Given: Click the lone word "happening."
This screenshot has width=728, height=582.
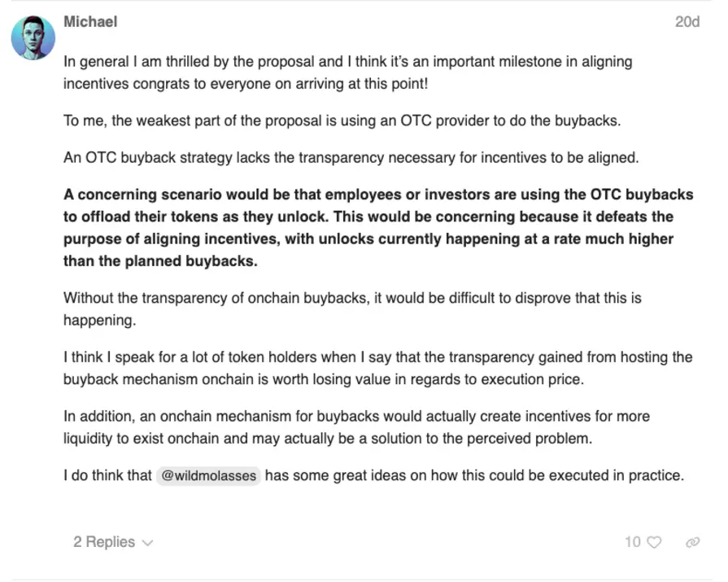Looking at the screenshot, I should [x=100, y=320].
